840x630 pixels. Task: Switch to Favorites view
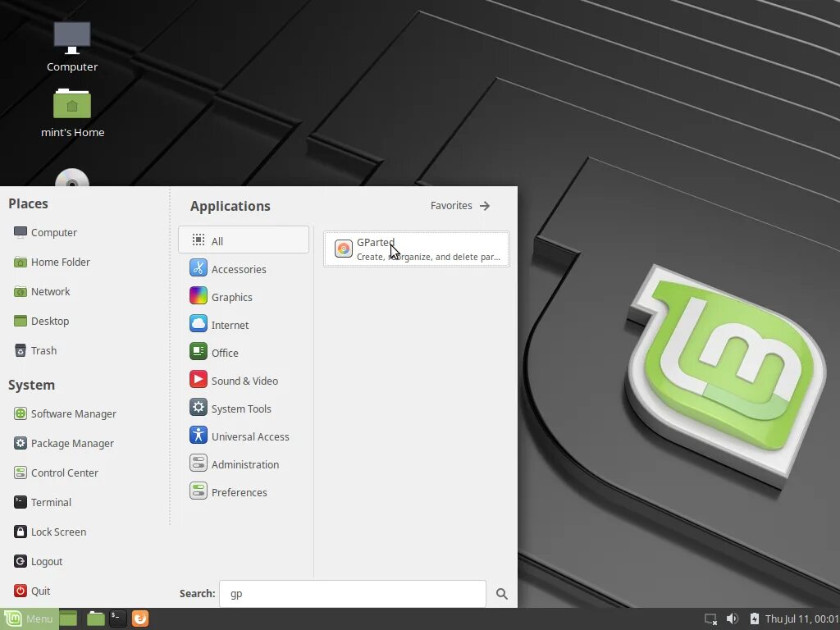click(460, 206)
